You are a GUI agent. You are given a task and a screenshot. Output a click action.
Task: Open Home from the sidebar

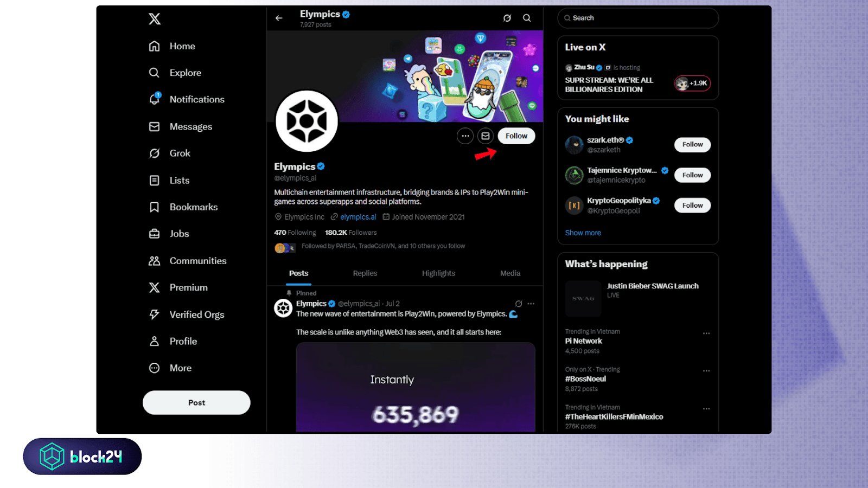[x=172, y=46]
